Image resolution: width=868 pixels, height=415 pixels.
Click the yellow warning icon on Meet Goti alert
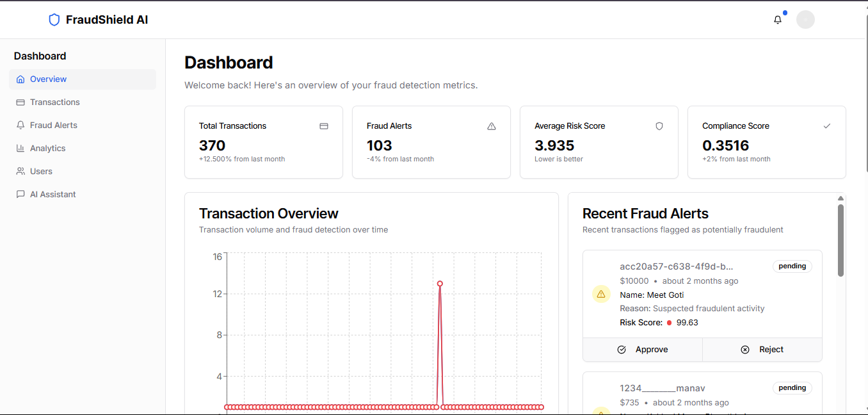(601, 295)
